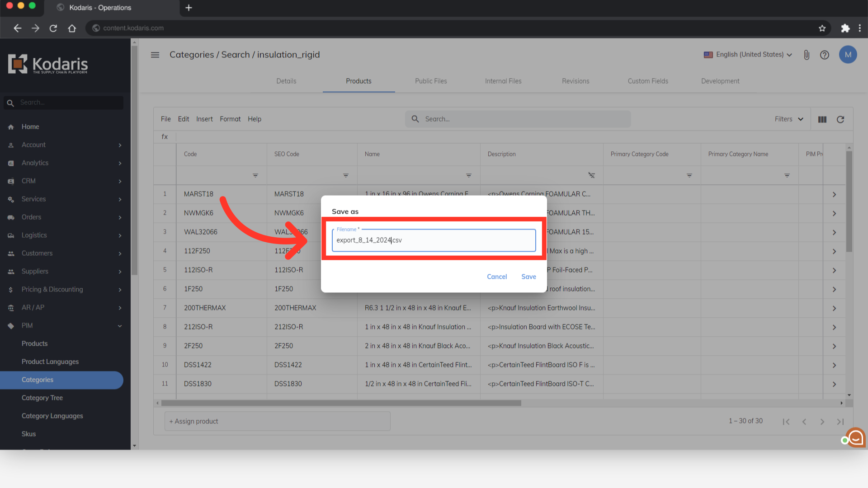Click the user avatar M icon

click(848, 55)
